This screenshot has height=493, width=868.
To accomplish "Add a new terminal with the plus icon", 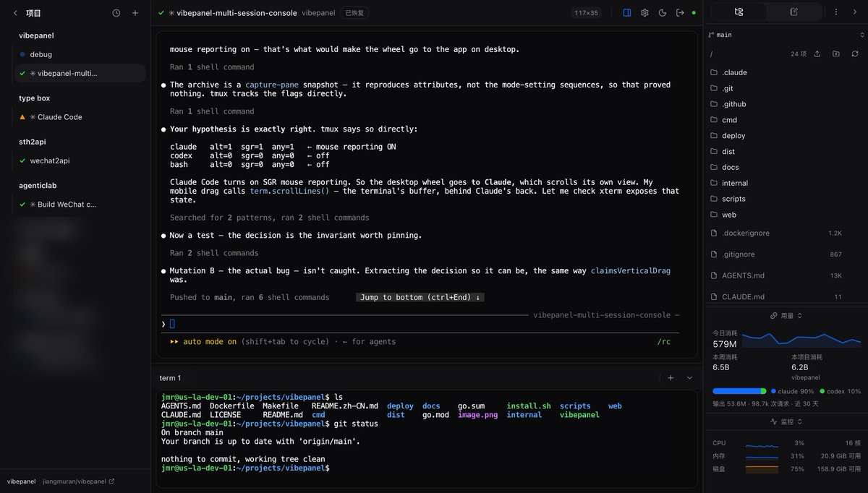I will 671,377.
